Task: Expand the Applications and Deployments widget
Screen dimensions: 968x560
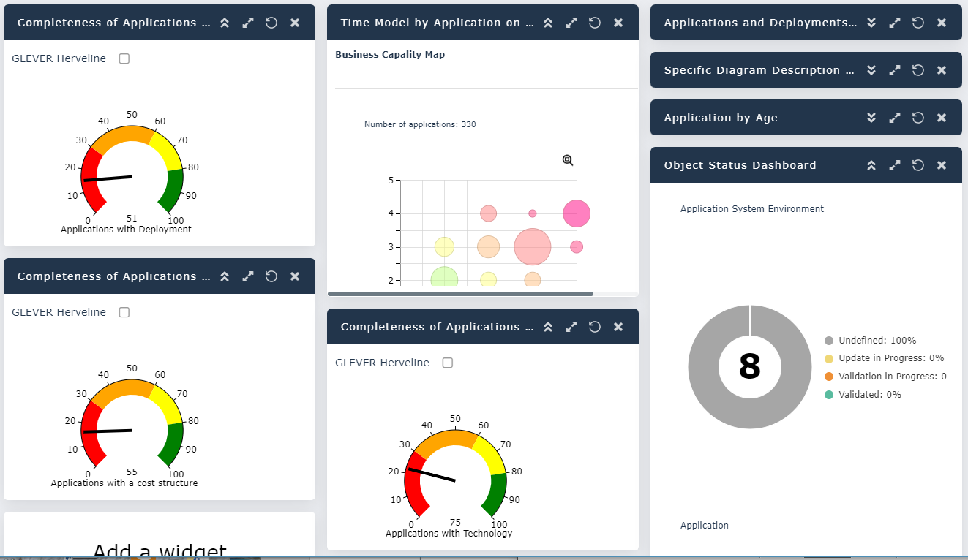Action: [871, 23]
